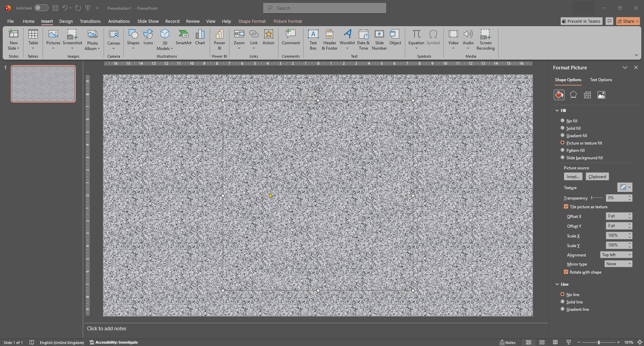
Task: Open the Pictures insert option
Action: 53,39
